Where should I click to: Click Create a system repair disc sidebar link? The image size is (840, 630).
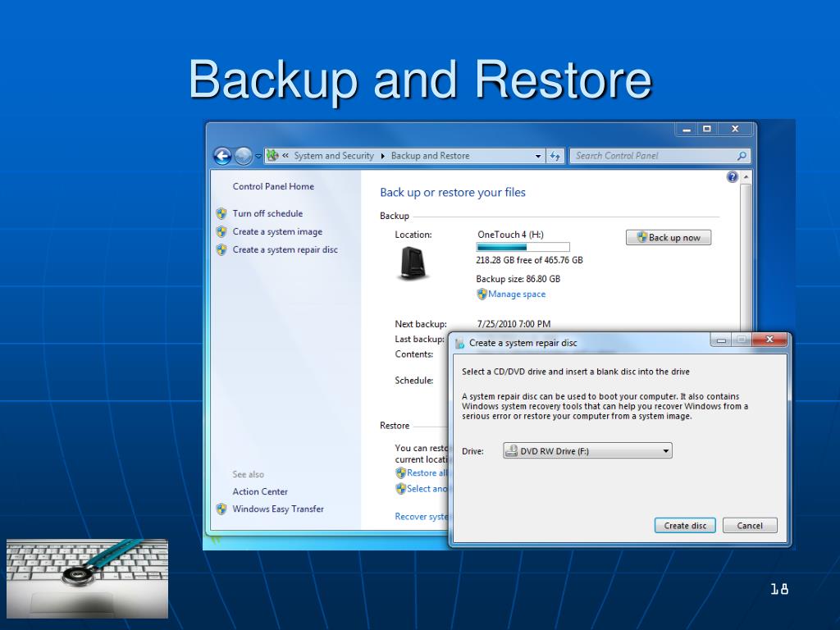(285, 249)
